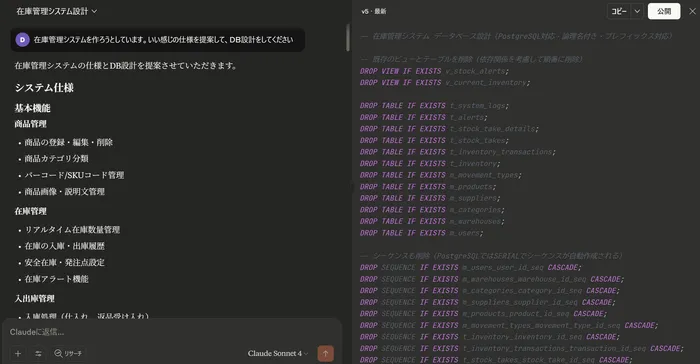
Task: Click the 在庫アラート機能 bullet
Action: tap(56, 279)
